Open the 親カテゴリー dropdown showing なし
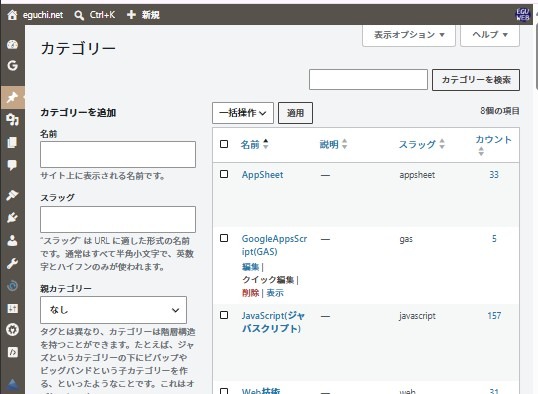This screenshot has width=538, height=394. (x=113, y=310)
